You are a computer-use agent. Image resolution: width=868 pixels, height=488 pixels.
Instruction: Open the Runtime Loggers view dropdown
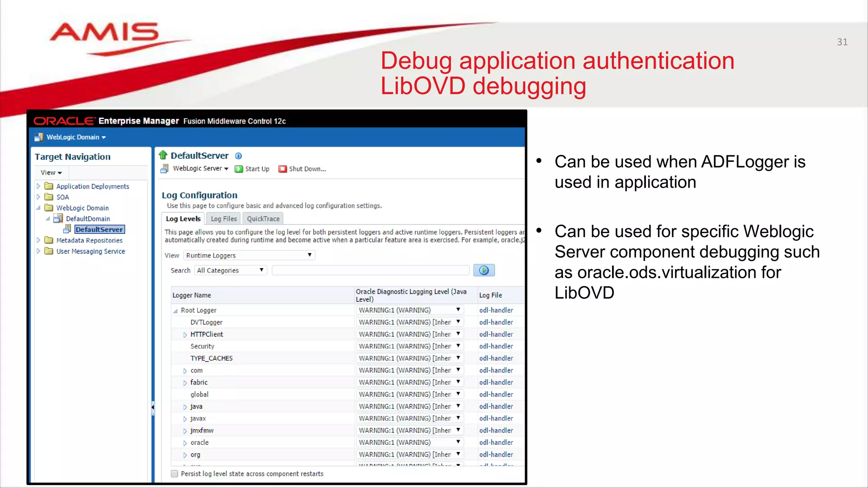coord(250,255)
